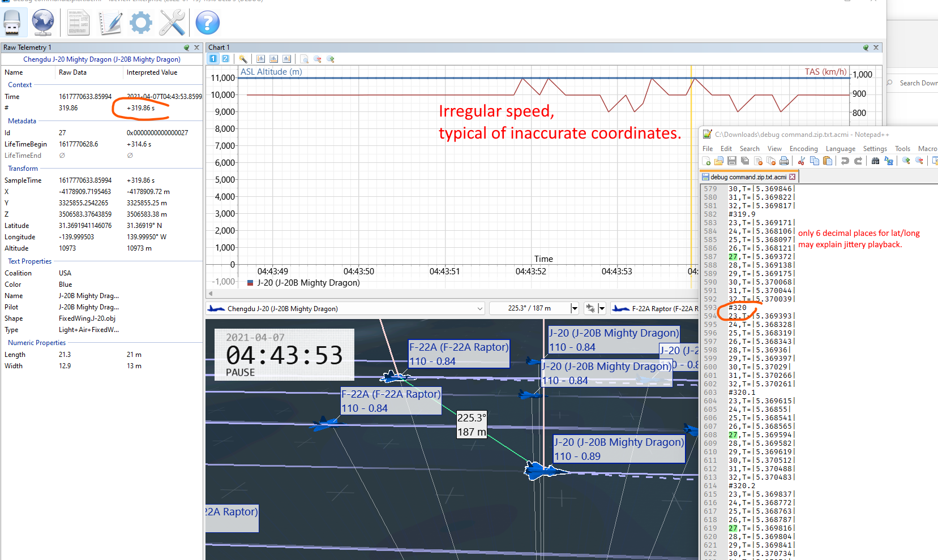
Task: Click the Notepad++ open file folder icon
Action: coord(719,161)
